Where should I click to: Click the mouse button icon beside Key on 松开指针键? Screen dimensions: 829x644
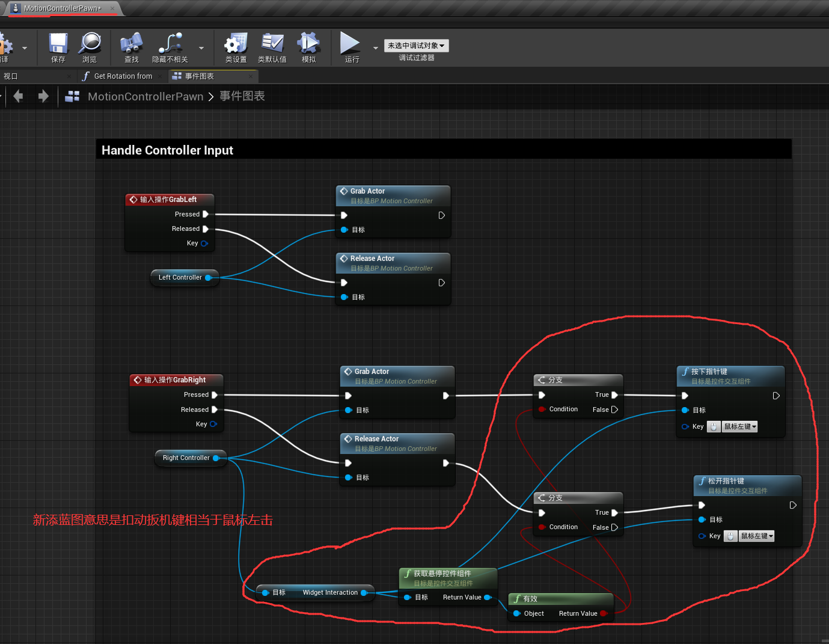tap(730, 536)
